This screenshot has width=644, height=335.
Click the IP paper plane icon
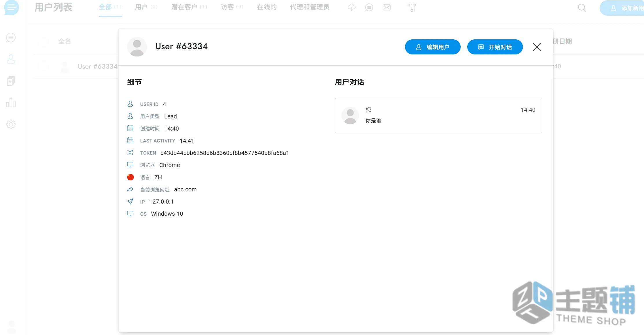pos(130,202)
